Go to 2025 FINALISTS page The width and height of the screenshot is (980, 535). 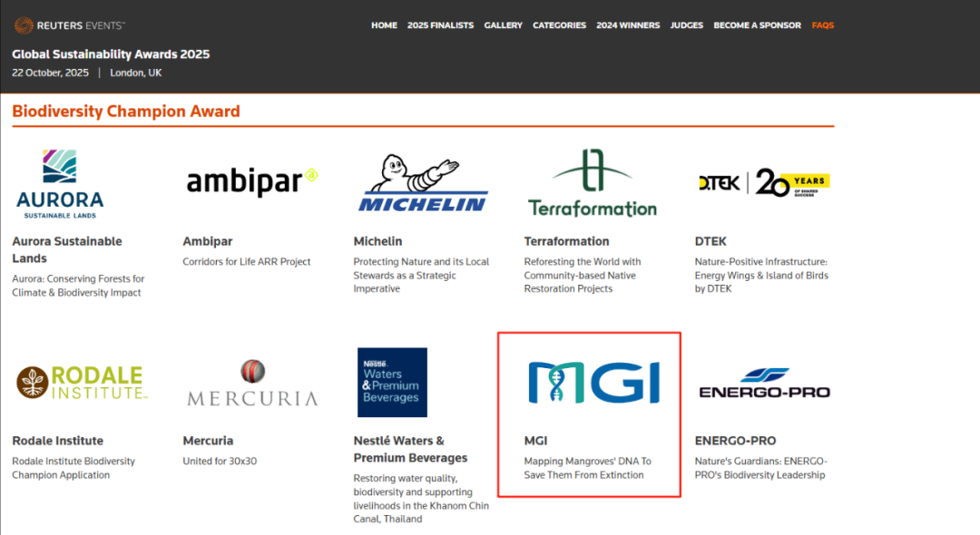coord(441,25)
